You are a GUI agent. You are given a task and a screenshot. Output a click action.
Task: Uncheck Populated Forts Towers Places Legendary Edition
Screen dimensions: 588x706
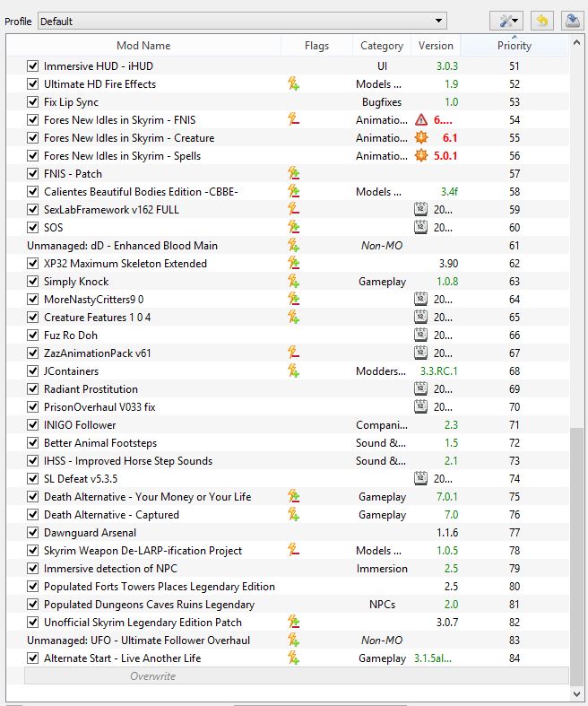(x=32, y=587)
